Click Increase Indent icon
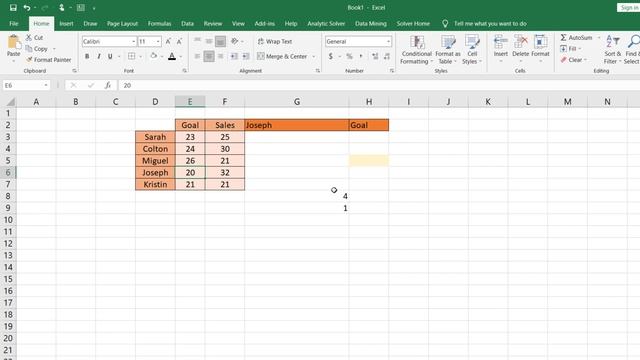The image size is (640, 360). 246,56
